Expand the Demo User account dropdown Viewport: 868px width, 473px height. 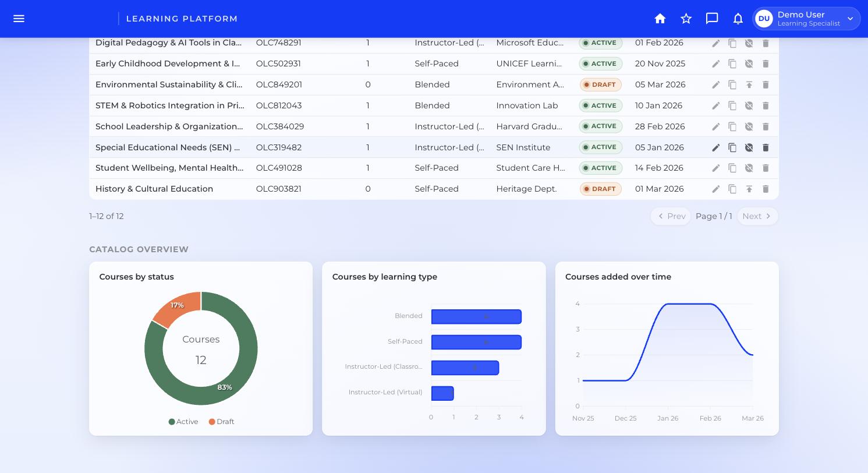[x=850, y=19]
